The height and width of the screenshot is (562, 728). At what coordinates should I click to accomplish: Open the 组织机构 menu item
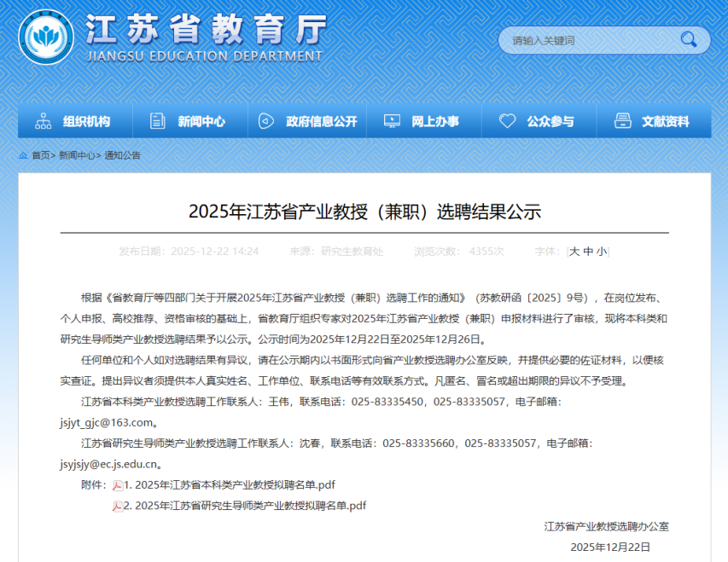tap(86, 121)
